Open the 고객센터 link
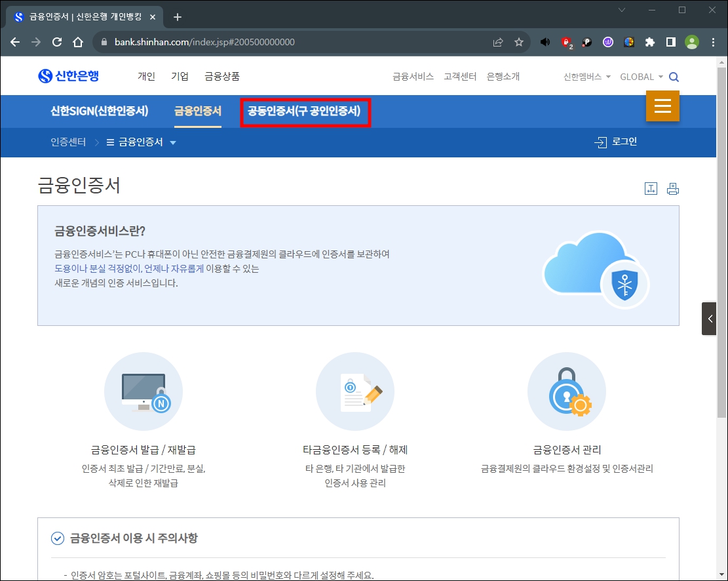This screenshot has width=728, height=581. tap(460, 76)
